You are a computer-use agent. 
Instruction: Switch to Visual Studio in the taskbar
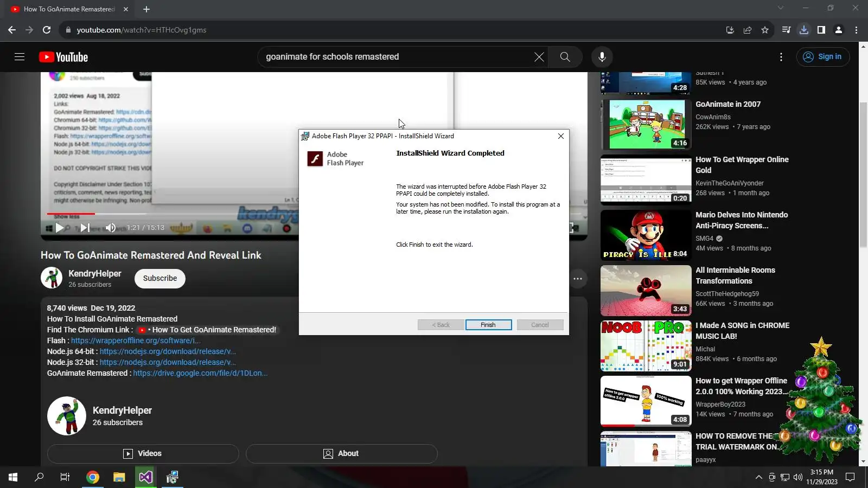point(146,477)
